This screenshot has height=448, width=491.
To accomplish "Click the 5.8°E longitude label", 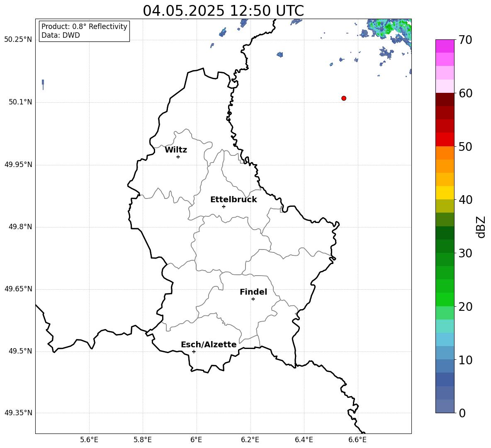I will [143, 440].
